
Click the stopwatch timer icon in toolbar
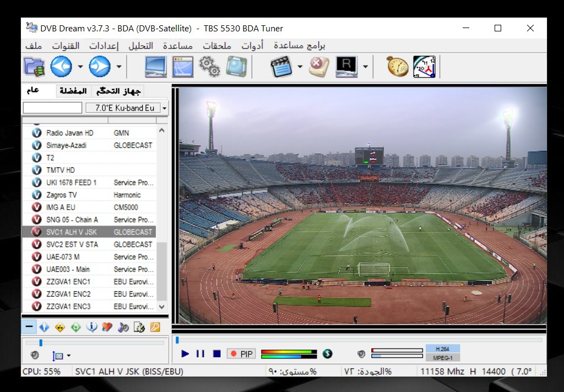coord(397,67)
